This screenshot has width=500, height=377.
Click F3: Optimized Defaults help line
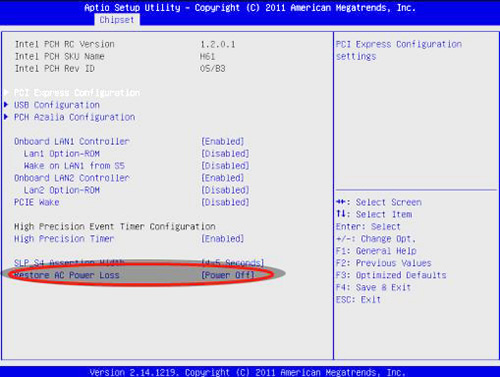pyautogui.click(x=391, y=275)
